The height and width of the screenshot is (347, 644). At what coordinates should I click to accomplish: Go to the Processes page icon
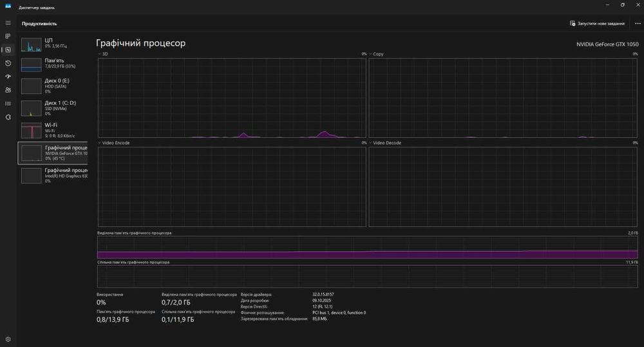pyautogui.click(x=8, y=36)
